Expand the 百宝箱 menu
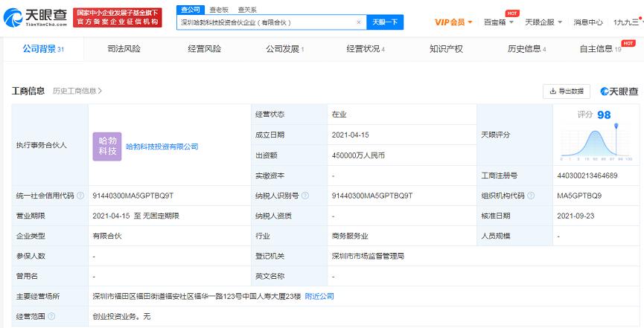Image resolution: width=644 pixels, height=328 pixels. [499, 22]
